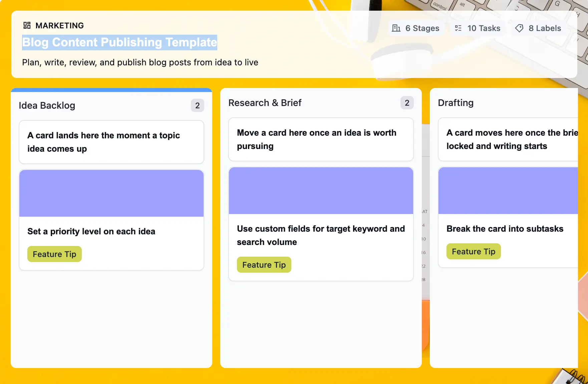Click the Idea Backlog card count badge
The height and width of the screenshot is (384, 588).
(x=198, y=105)
